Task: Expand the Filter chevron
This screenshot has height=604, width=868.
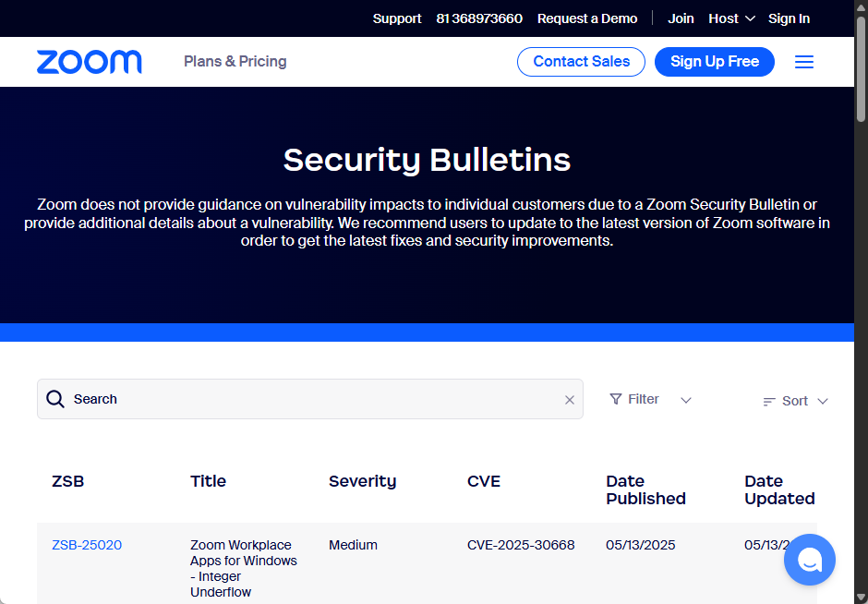Action: coord(686,400)
